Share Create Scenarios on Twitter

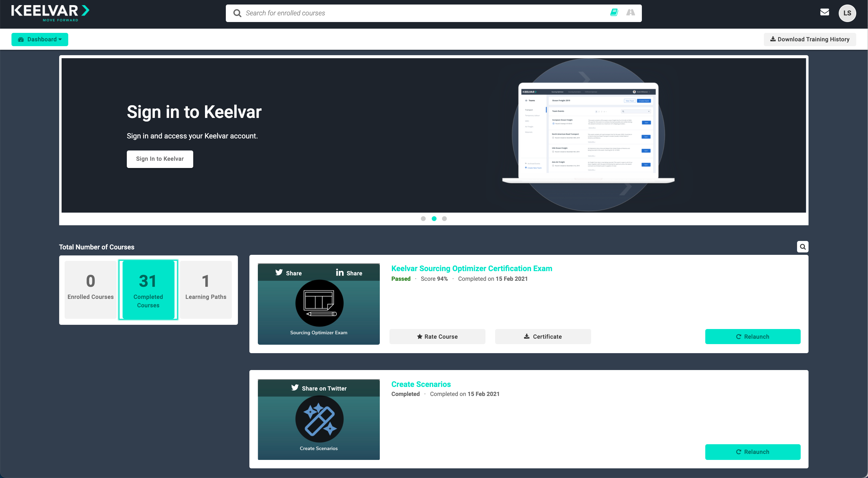tap(319, 388)
